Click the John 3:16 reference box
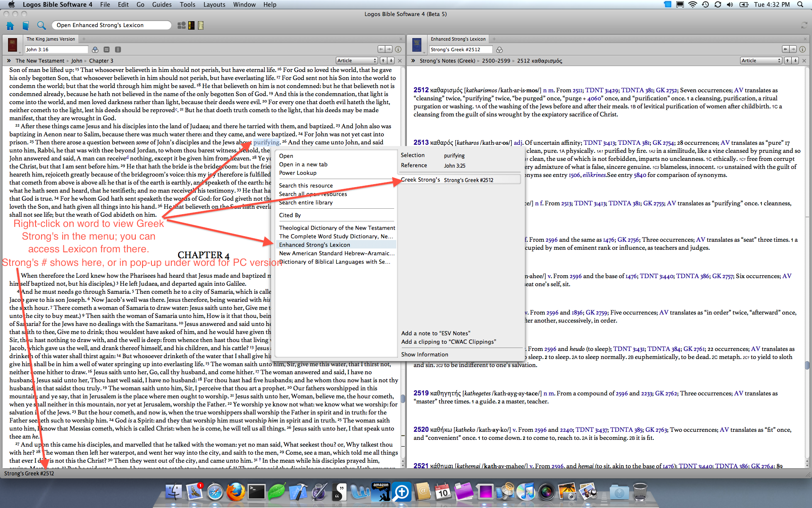The height and width of the screenshot is (508, 812). (x=56, y=50)
